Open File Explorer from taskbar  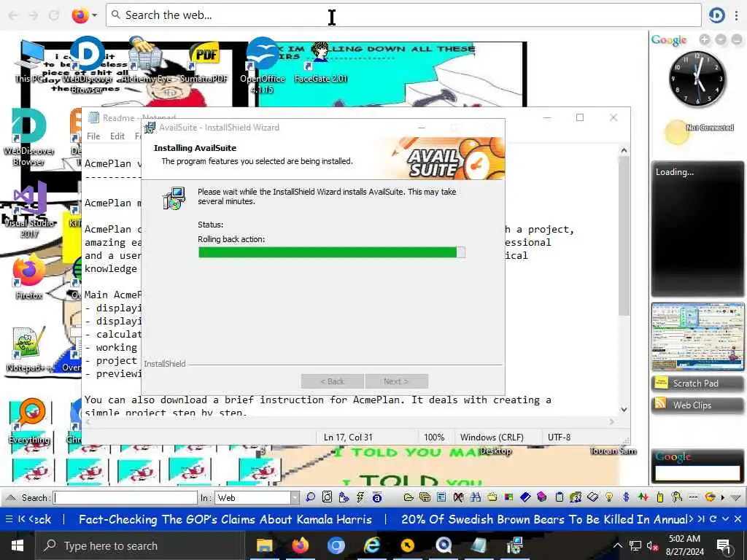click(264, 545)
